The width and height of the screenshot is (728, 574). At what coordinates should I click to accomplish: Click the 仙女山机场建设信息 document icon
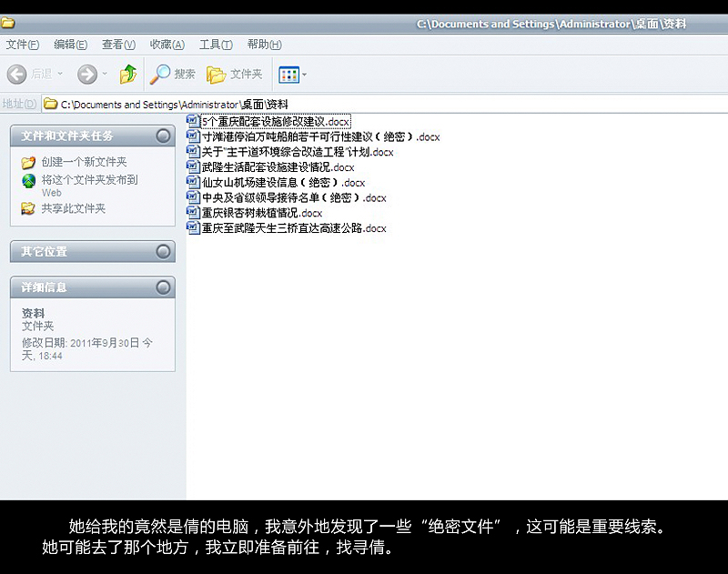pyautogui.click(x=192, y=182)
